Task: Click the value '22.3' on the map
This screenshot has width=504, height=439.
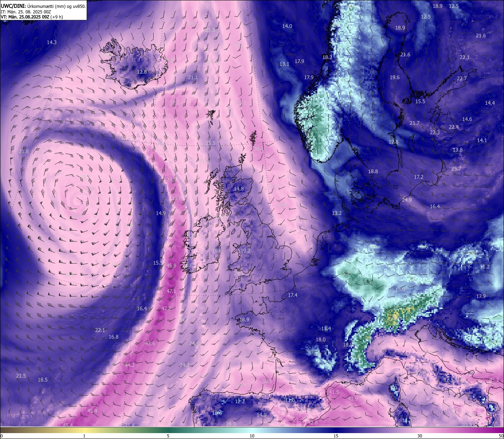Action: pyautogui.click(x=434, y=133)
